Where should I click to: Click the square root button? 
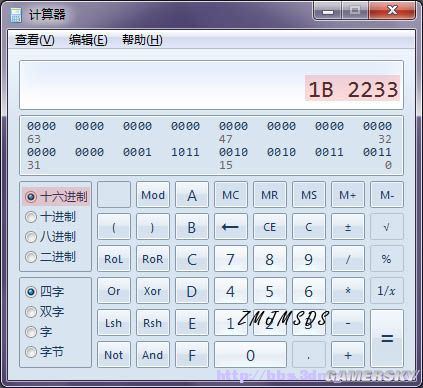coord(387,227)
